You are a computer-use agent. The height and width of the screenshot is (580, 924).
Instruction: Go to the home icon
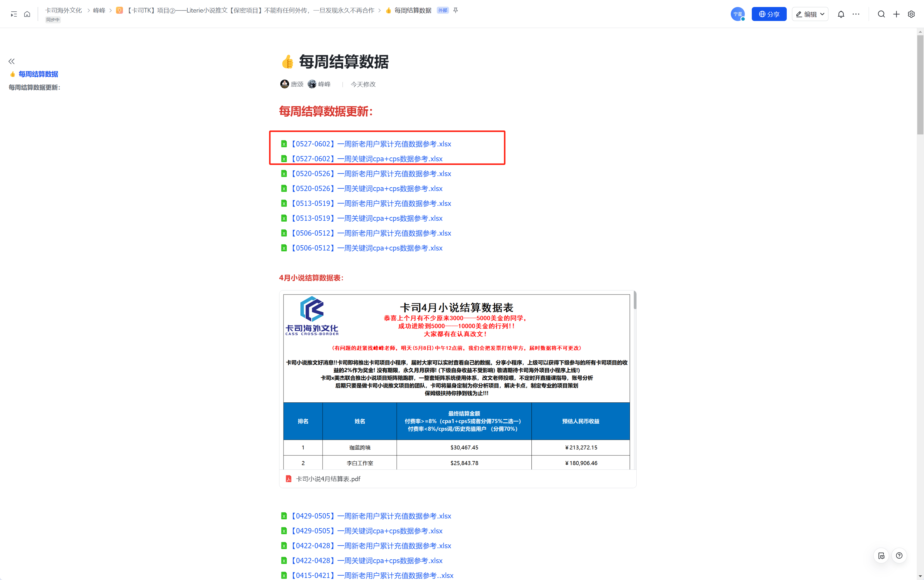click(27, 14)
